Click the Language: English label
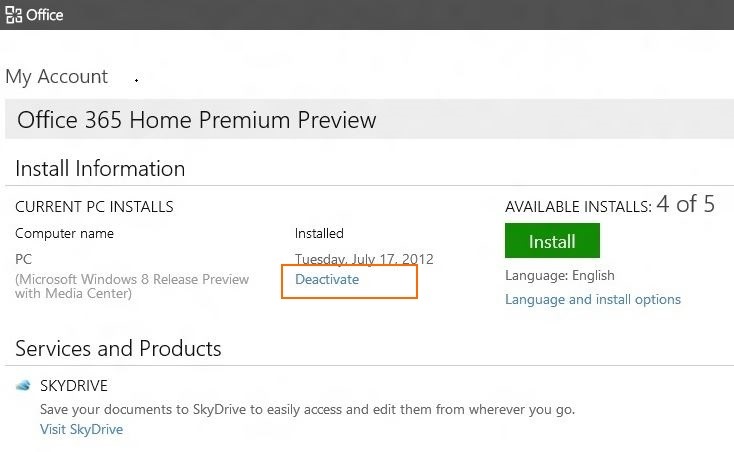 tap(559, 275)
